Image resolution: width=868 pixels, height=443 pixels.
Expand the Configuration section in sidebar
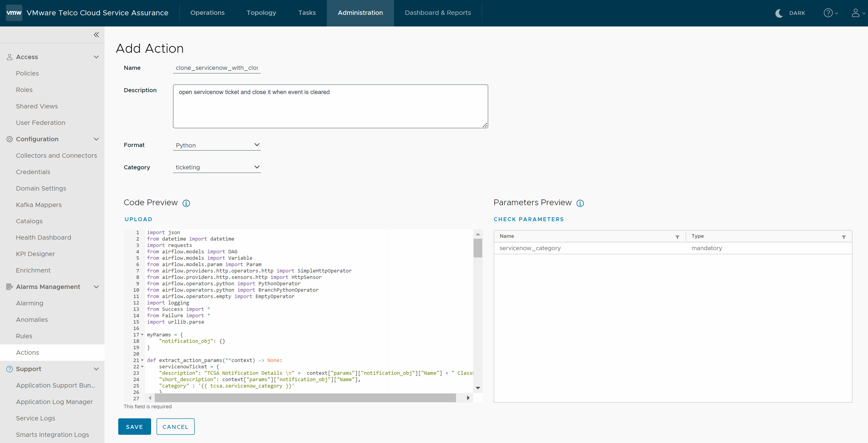pyautogui.click(x=96, y=139)
